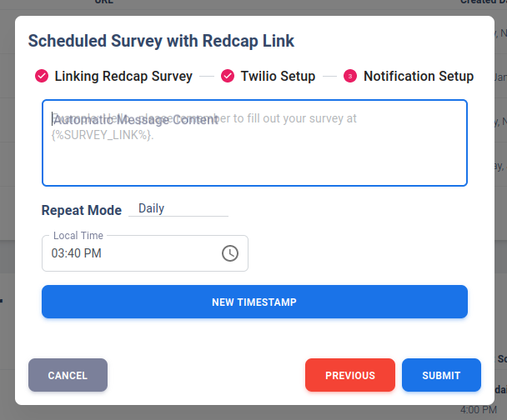Click the Linking Redcap Survey checkmark icon
The height and width of the screenshot is (420, 507).
coord(42,77)
